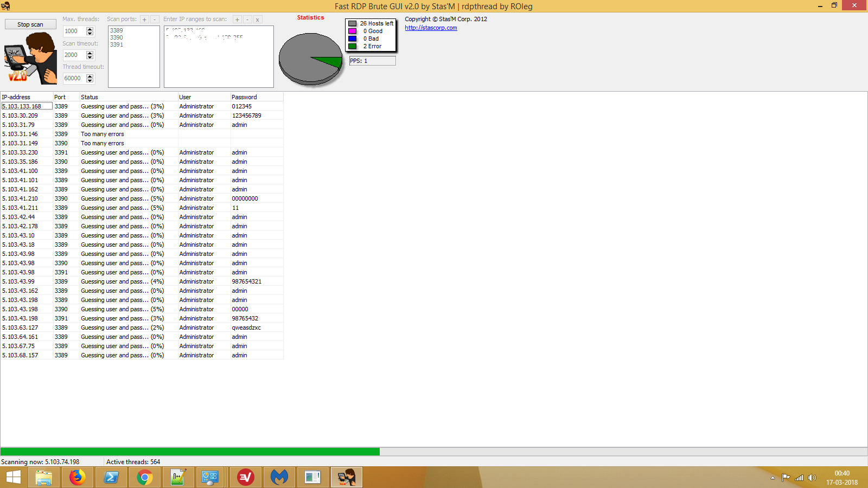Image resolution: width=868 pixels, height=488 pixels.
Task: Show hidden system tray icons
Action: [x=773, y=478]
